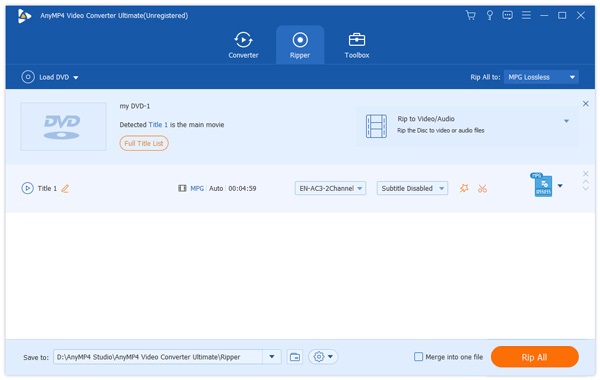Screen dimensions: 600x380
Task: Open the Rip All to MPG Lossless dropdown
Action: tap(541, 77)
